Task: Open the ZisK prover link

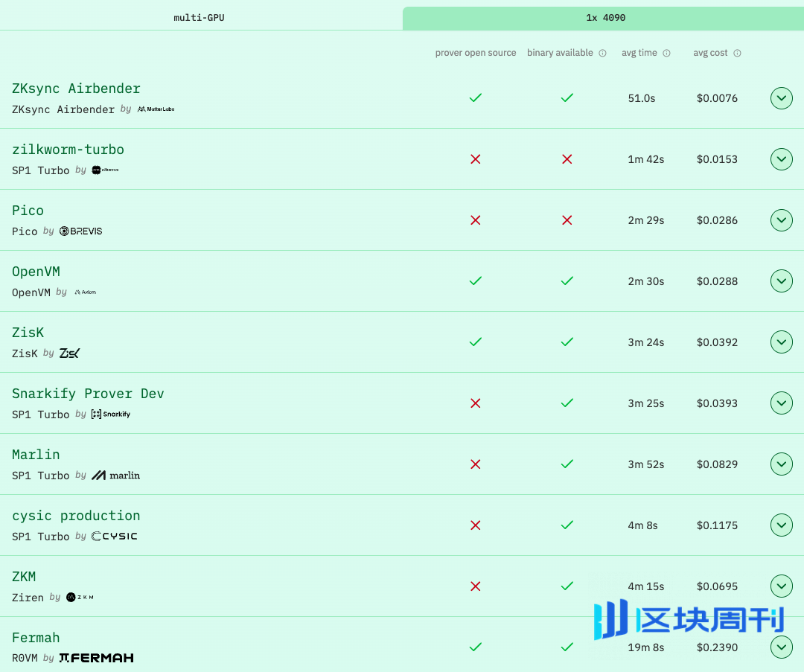Action: point(28,332)
